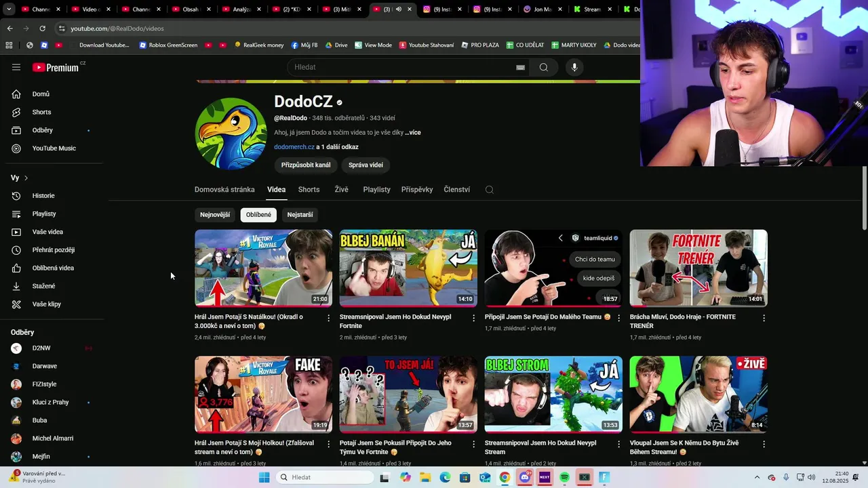Open Chrome from the taskbar
Screen dimensions: 868x488
tap(505, 477)
